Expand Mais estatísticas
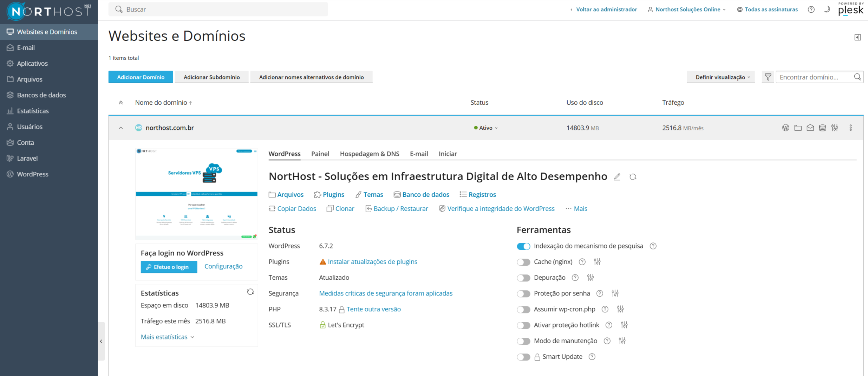Viewport: 868px width, 376px height. click(x=168, y=337)
